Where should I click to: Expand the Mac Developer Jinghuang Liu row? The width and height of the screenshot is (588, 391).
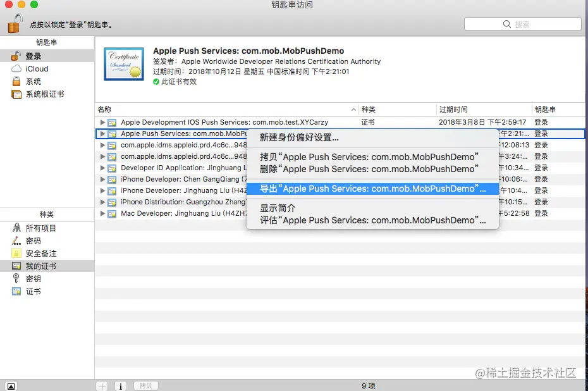102,213
